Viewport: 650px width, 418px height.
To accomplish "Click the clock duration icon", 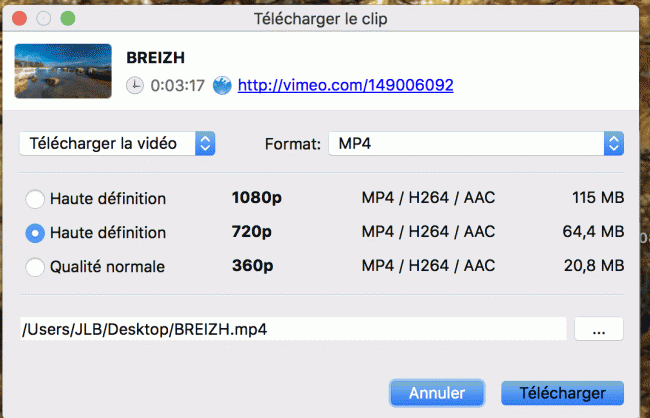I will click(x=135, y=85).
